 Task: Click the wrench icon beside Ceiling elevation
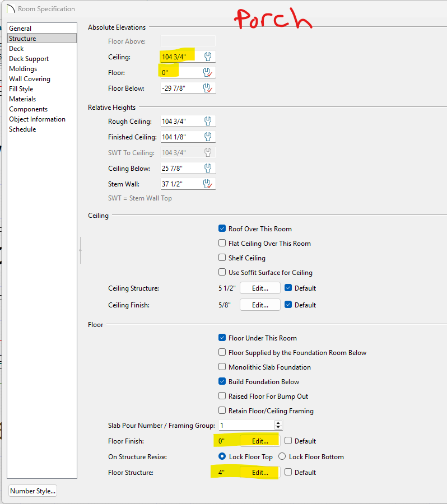[207, 57]
